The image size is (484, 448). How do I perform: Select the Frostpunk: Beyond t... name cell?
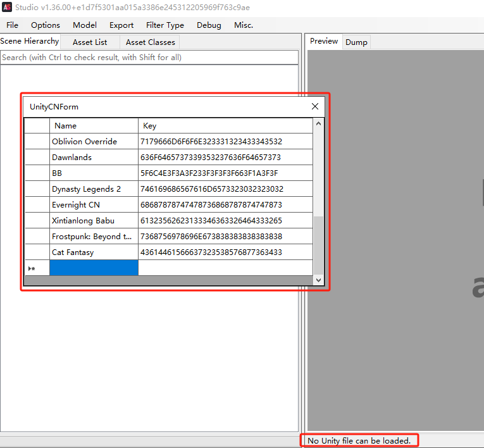(x=94, y=236)
